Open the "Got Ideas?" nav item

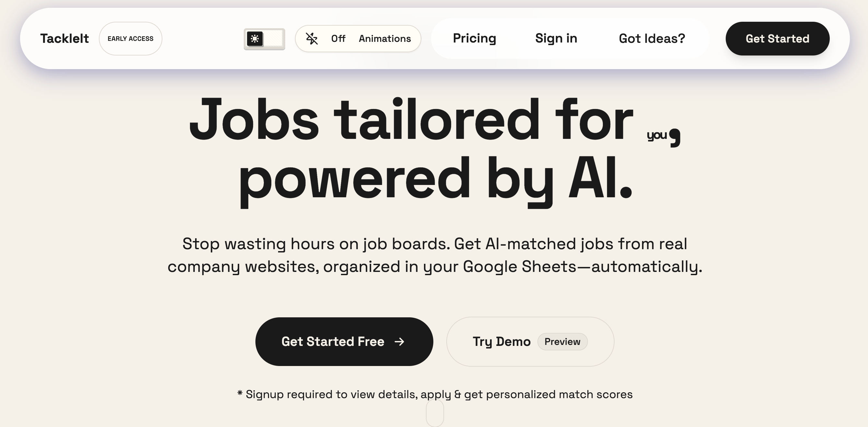[x=652, y=39]
